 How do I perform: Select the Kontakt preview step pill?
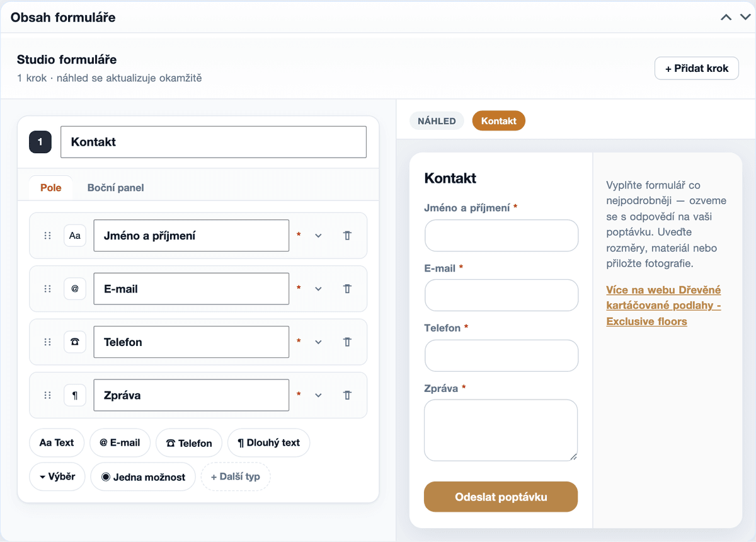point(498,121)
